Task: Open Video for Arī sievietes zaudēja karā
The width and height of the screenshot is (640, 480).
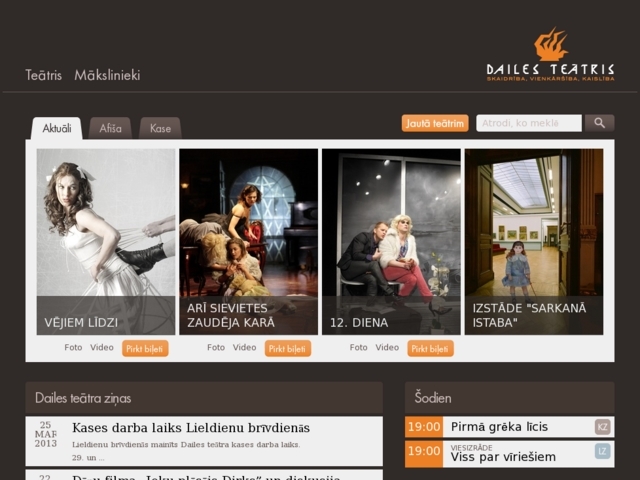Action: click(x=244, y=347)
